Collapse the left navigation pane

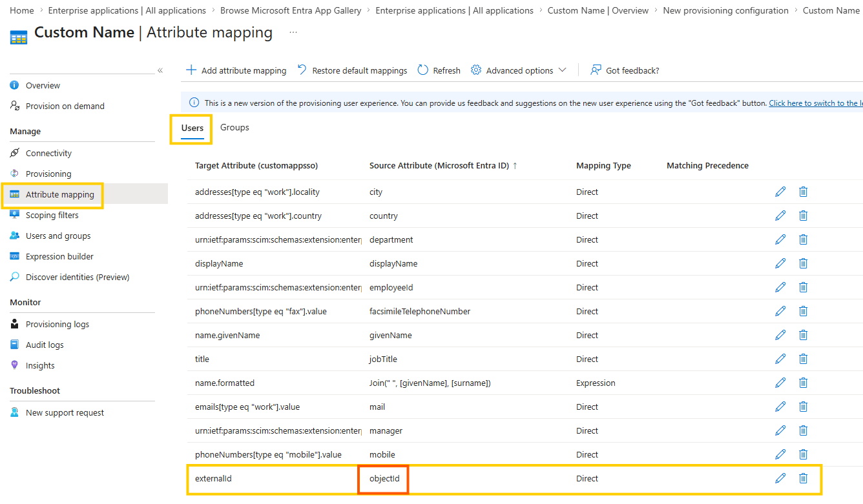160,70
